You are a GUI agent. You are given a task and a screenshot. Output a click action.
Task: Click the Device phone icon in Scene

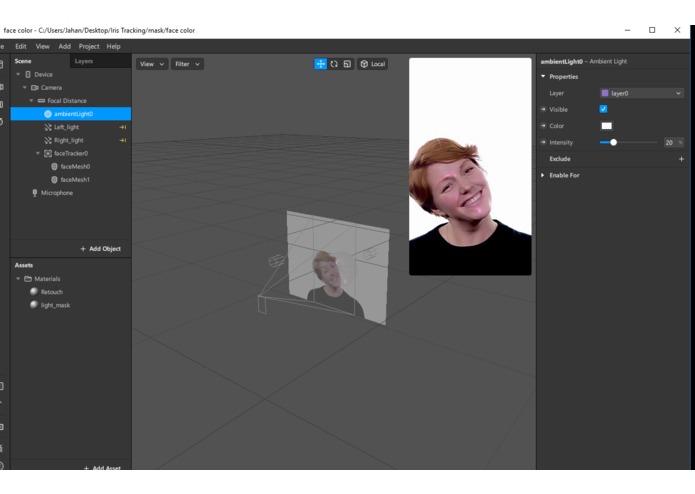click(28, 74)
